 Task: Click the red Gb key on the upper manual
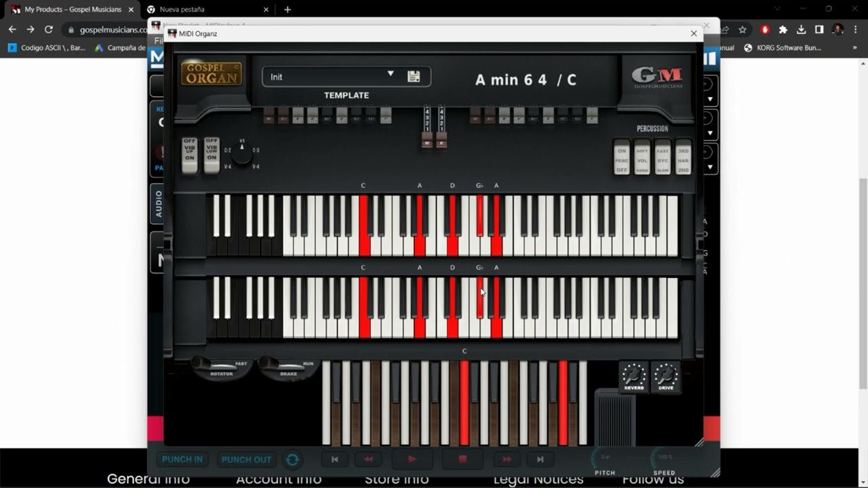pos(480,215)
